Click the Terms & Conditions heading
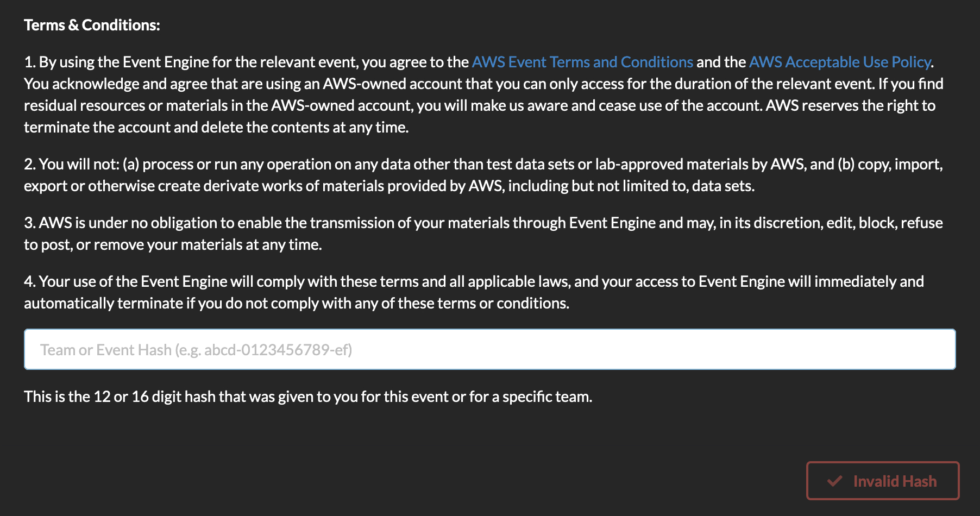This screenshot has height=516, width=980. (92, 25)
